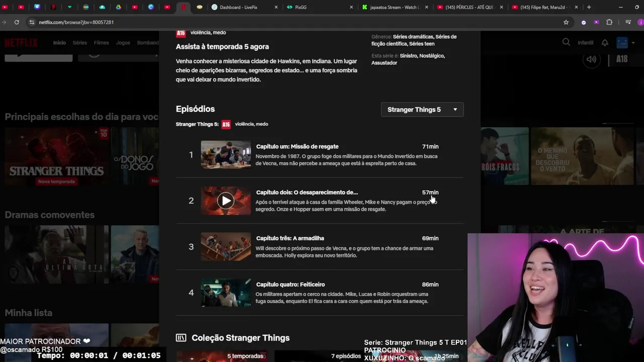The image size is (644, 362).
Task: Open the media control icon in toolbar
Action: (628, 22)
